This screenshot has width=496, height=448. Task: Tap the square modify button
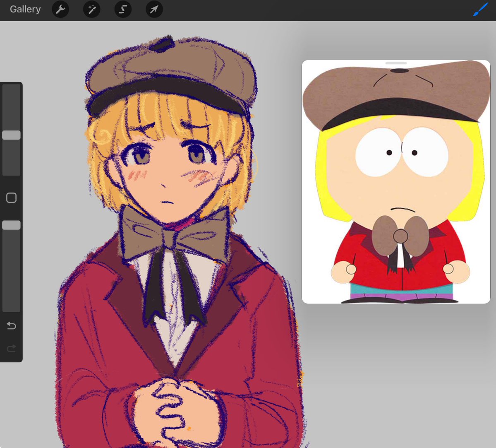pos(12,198)
